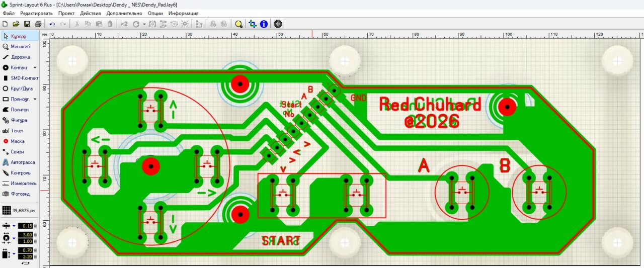
Task: Open the Файл menu
Action: point(9,13)
